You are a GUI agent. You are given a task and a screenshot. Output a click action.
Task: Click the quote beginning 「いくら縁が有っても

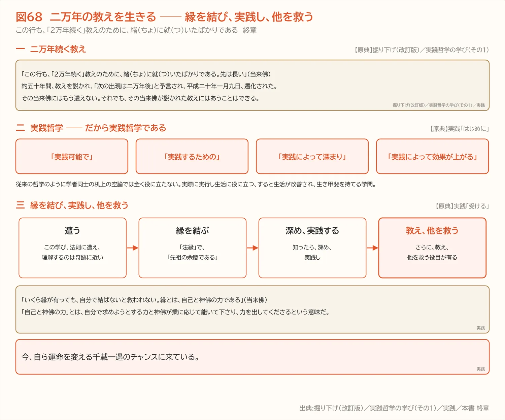144,300
